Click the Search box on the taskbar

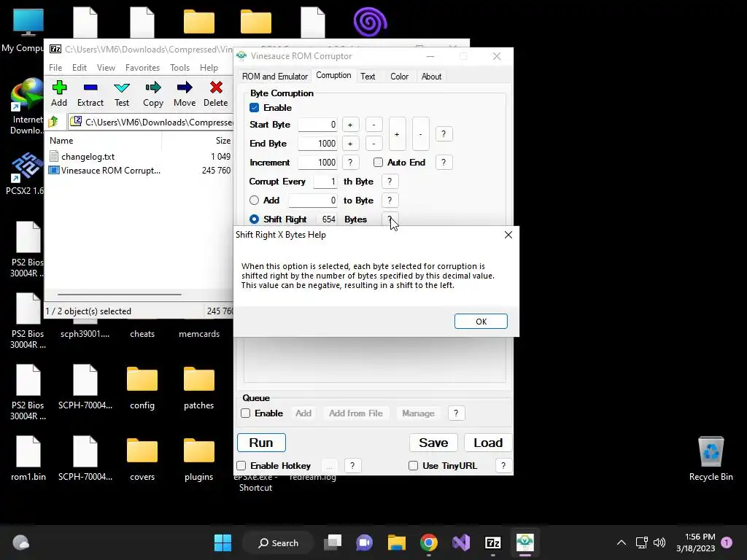point(278,542)
